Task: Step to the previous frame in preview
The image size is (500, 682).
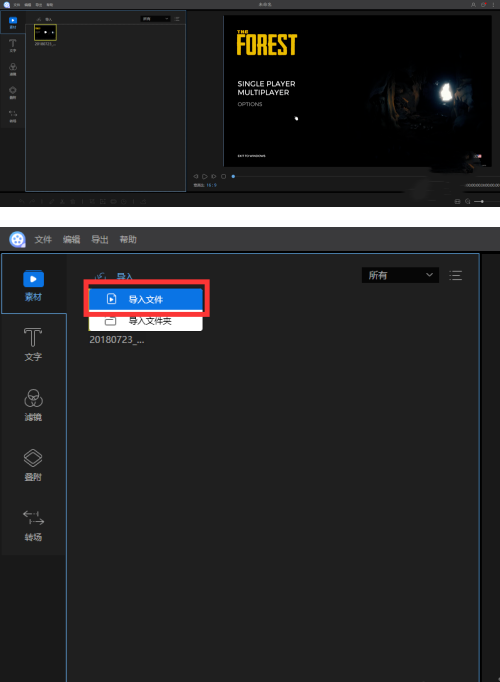Action: click(195, 176)
